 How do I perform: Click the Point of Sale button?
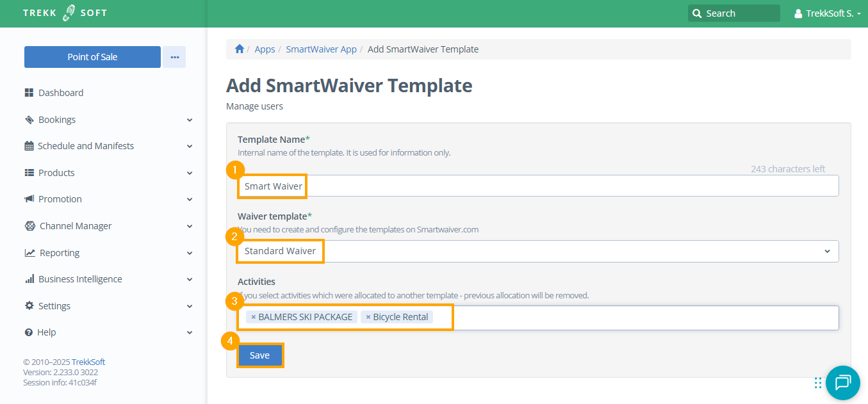[92, 57]
